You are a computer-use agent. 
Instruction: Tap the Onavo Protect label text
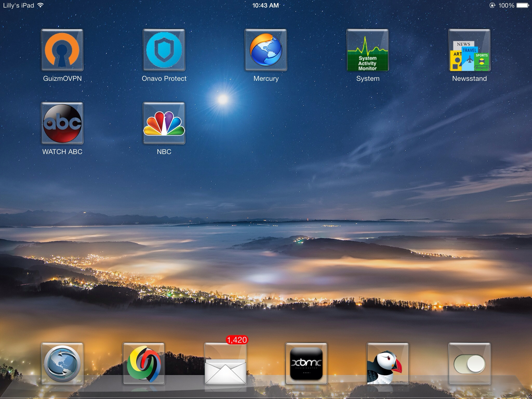pos(164,78)
